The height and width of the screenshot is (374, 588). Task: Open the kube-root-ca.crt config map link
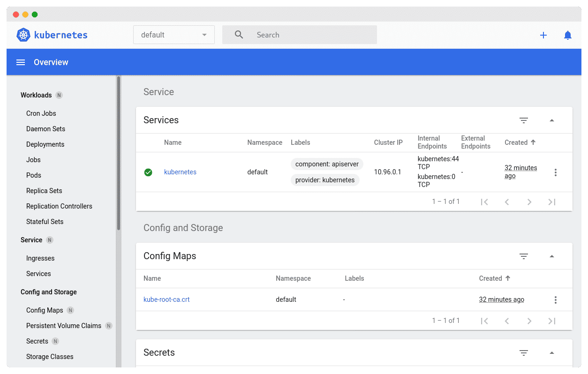(x=166, y=299)
